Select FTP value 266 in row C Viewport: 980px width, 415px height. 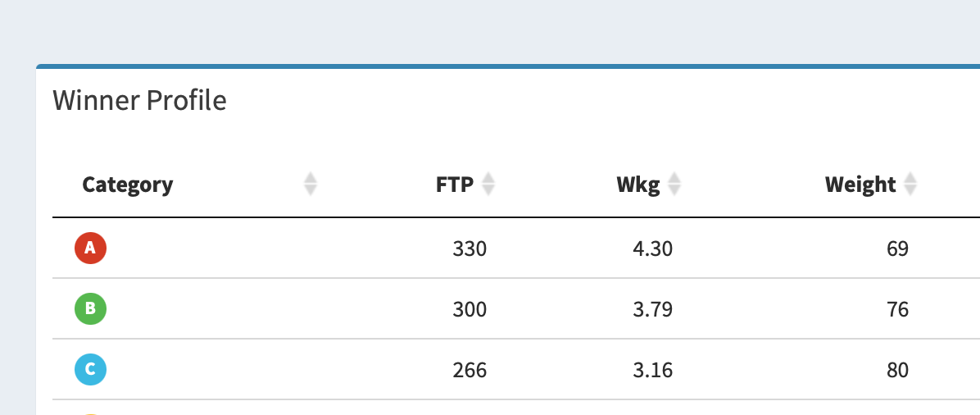470,371
